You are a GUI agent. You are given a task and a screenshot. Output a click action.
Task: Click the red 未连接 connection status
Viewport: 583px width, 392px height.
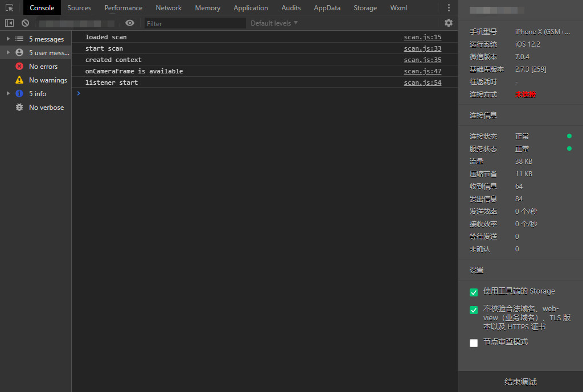tap(525, 94)
